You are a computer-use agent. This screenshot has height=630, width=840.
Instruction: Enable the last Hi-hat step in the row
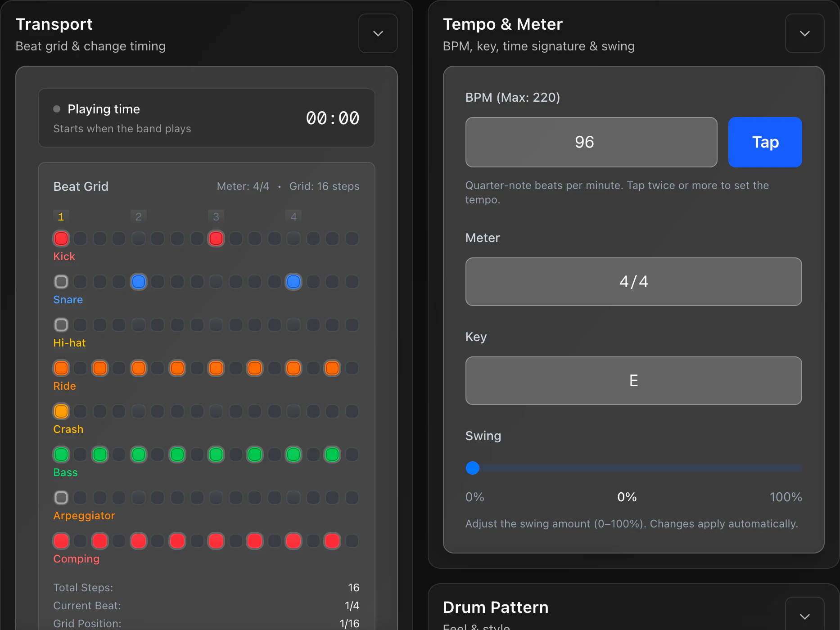tap(352, 325)
